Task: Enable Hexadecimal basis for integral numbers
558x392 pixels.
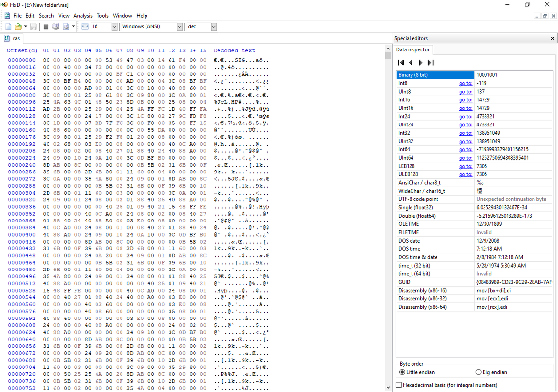Action: click(399, 385)
